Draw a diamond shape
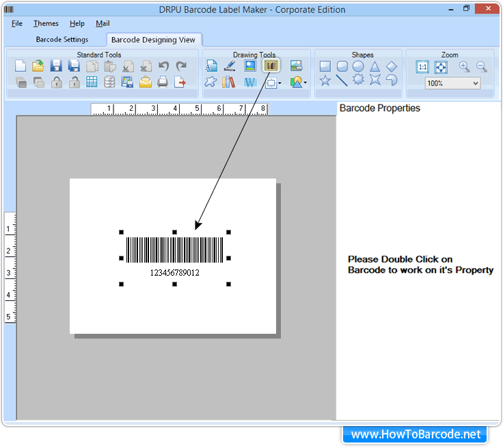 [x=392, y=66]
